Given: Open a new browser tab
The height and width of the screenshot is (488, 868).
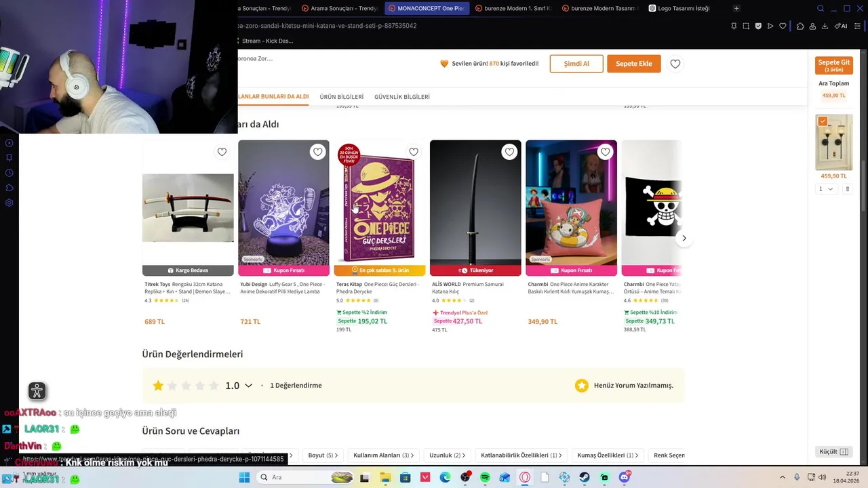Looking at the screenshot, I should (736, 8).
